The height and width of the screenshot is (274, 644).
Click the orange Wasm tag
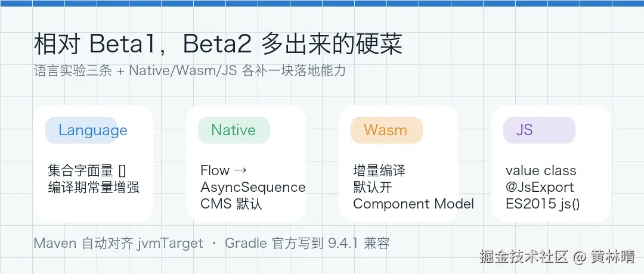coord(385,130)
